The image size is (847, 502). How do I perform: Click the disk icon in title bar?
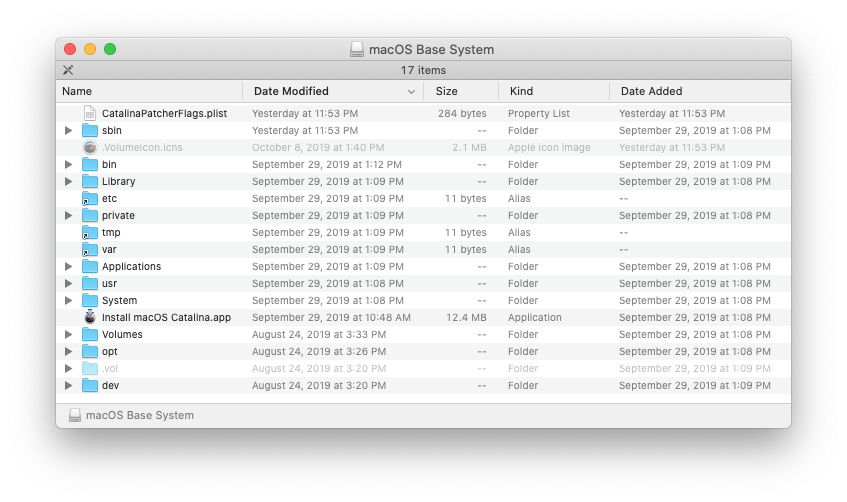pyautogui.click(x=357, y=50)
